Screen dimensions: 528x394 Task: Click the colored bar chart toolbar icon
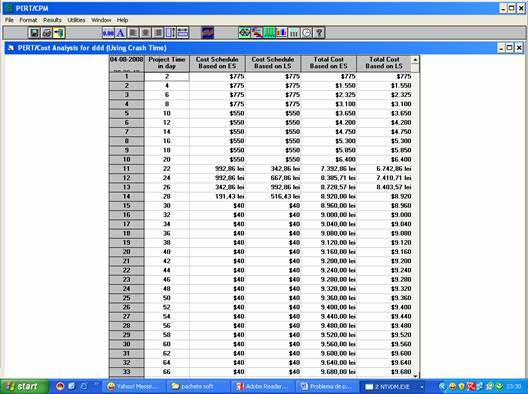tap(282, 33)
